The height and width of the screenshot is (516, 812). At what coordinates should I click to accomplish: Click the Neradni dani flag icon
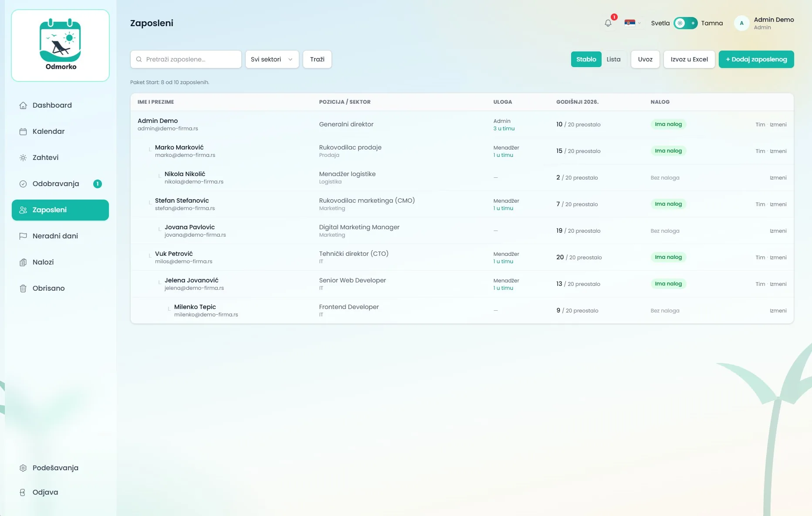click(23, 236)
